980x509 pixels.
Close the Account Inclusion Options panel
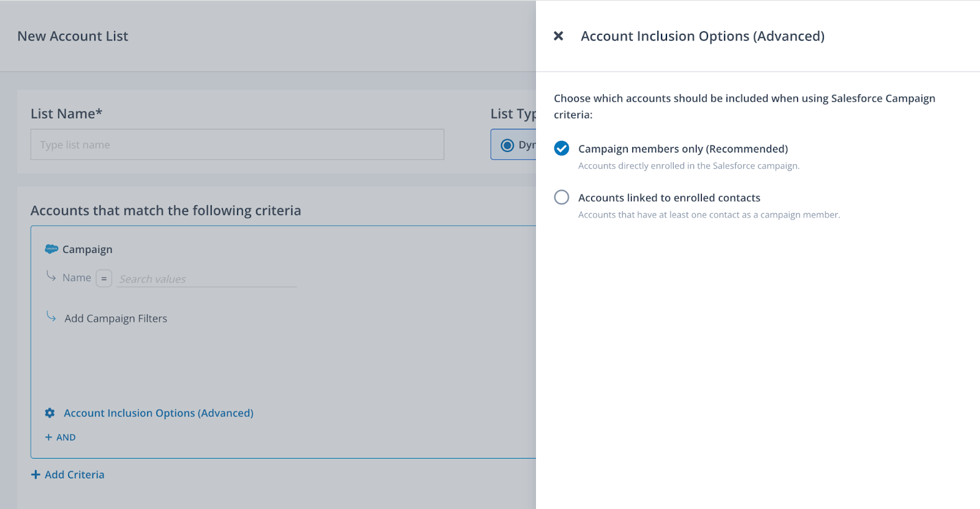[558, 36]
